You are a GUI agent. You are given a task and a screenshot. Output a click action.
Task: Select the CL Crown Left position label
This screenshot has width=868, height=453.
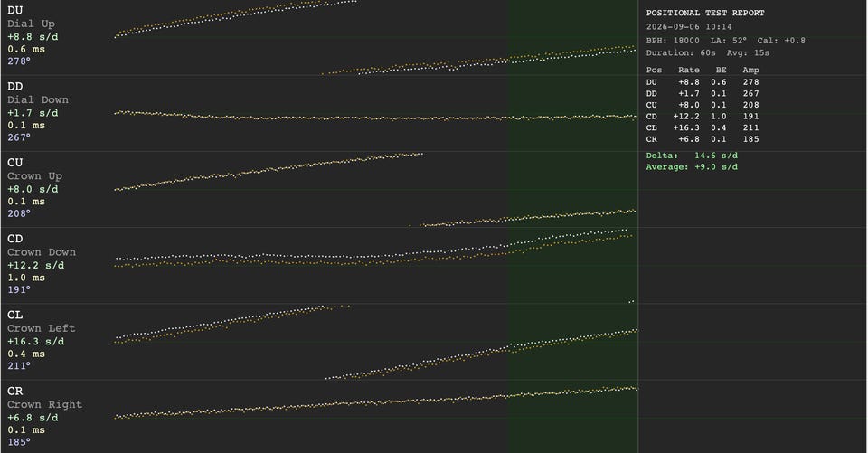coord(41,321)
